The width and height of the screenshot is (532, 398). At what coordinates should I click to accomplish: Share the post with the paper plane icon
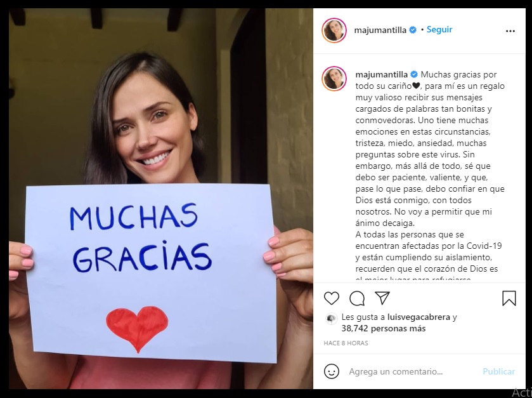(382, 298)
